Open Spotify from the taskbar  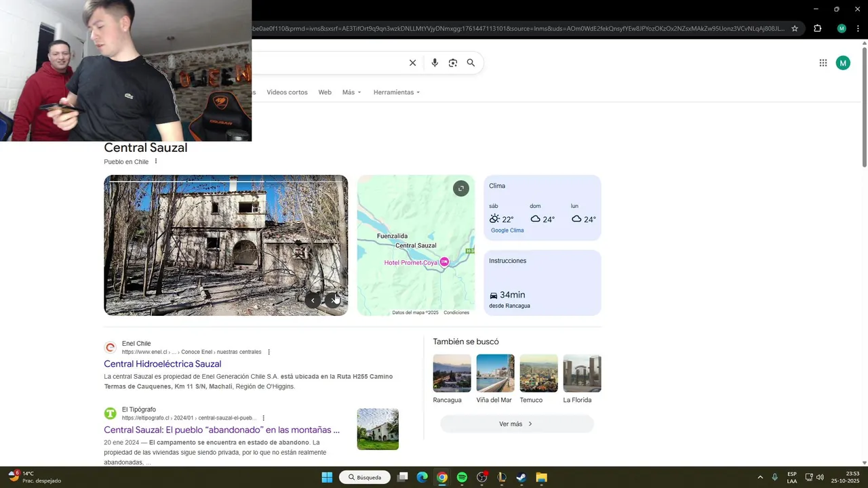click(462, 477)
